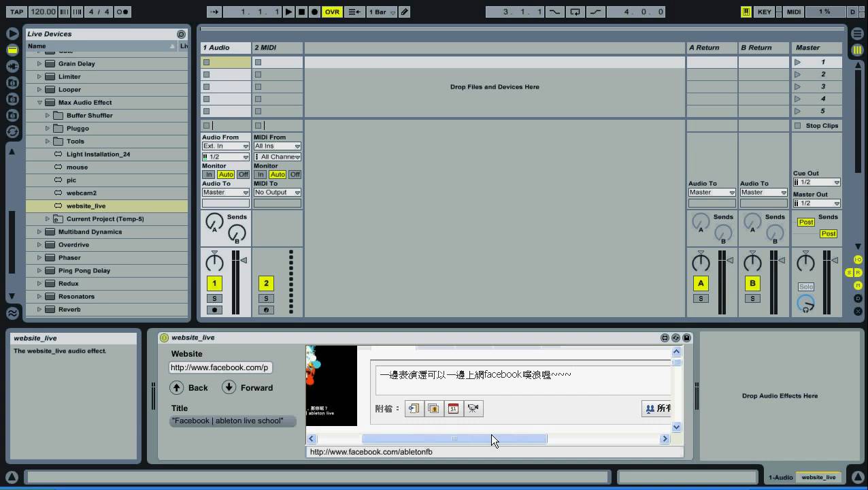Collapse the Max Audio Effect folder
The height and width of the screenshot is (490, 868).
[39, 103]
